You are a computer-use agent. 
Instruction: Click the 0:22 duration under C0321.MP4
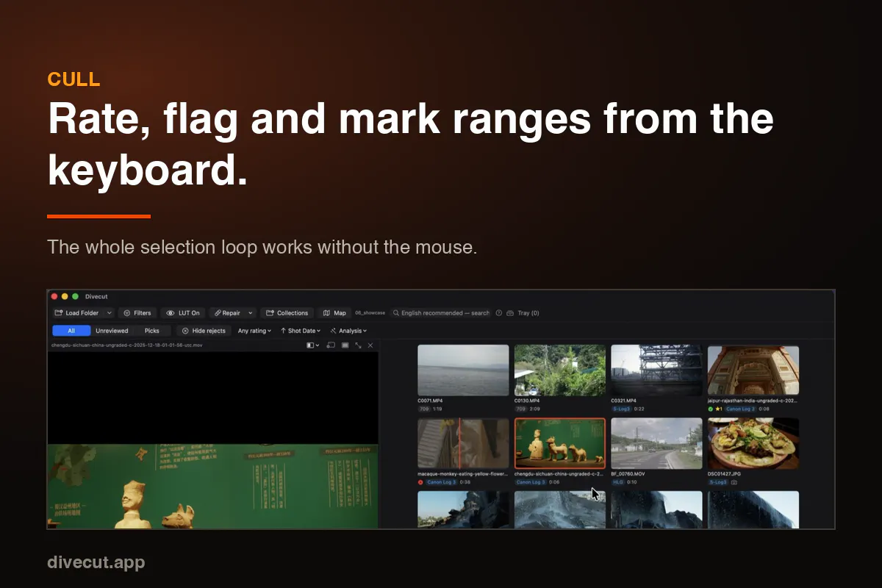point(639,409)
